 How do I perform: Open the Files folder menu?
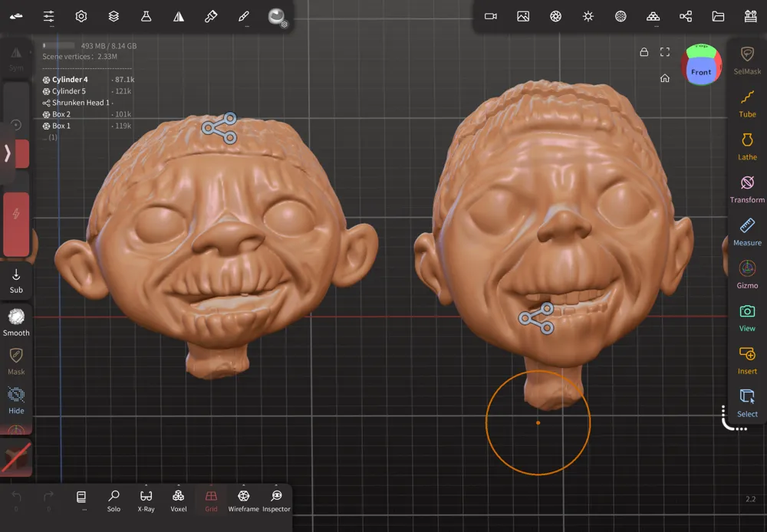(x=718, y=16)
